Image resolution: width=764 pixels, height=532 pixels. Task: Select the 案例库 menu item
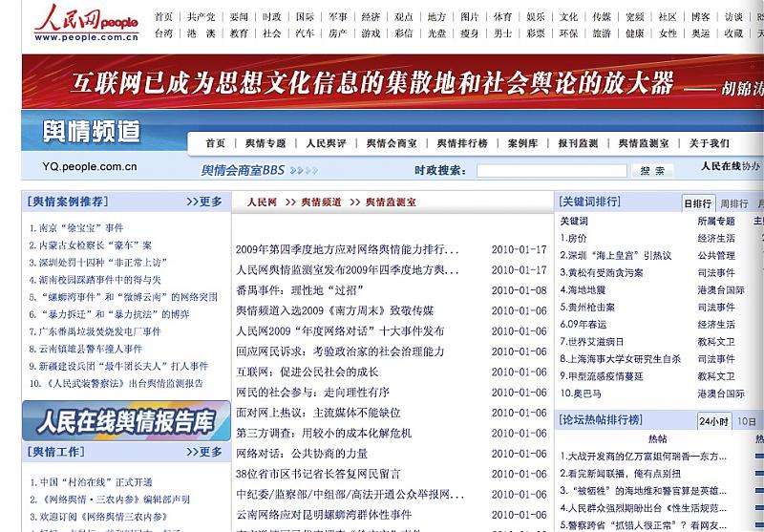522,143
